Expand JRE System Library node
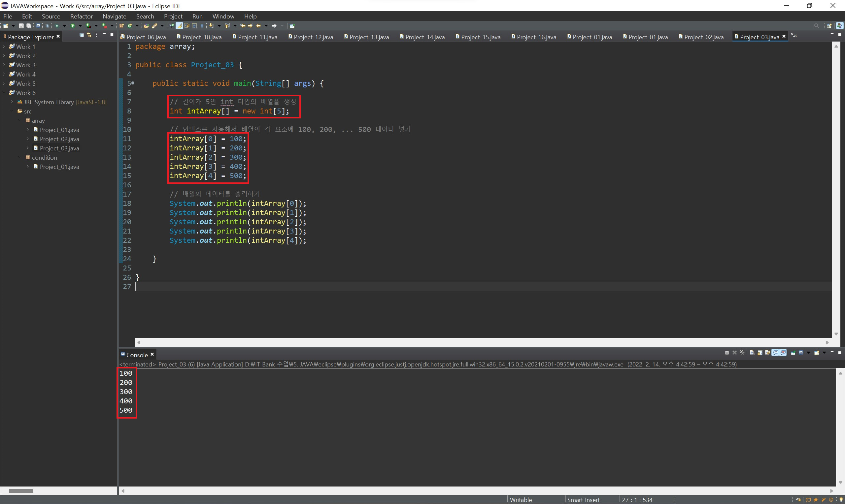845x504 pixels. [12, 102]
